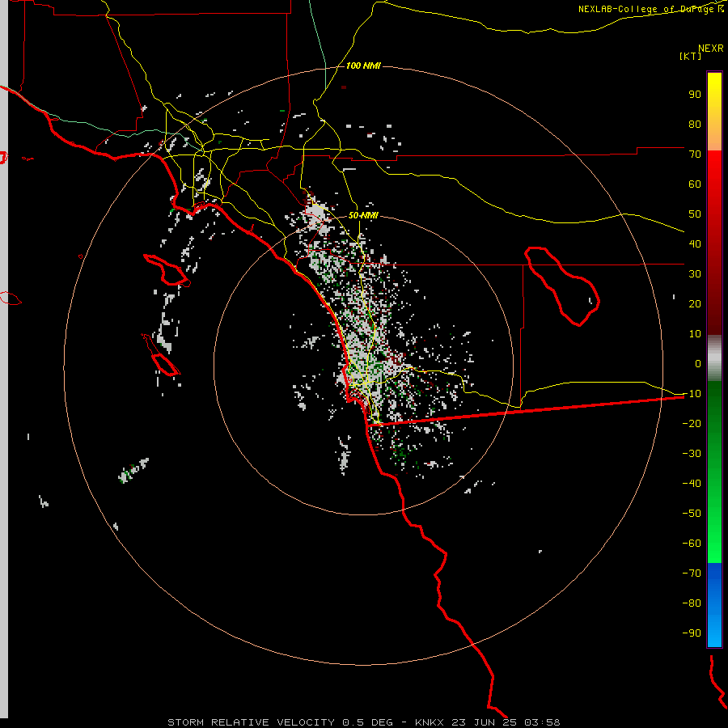Click the NEXR label above the scale

711,49
